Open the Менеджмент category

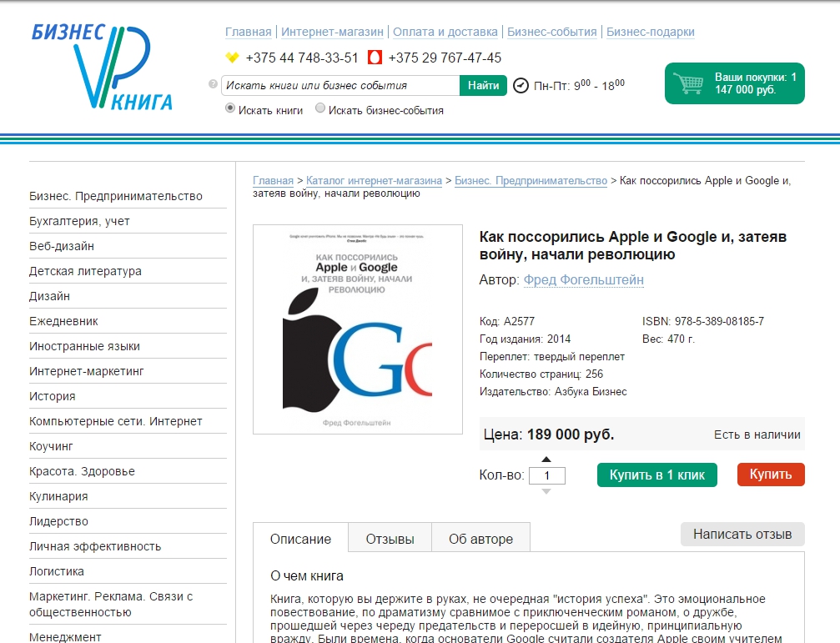pos(65,636)
